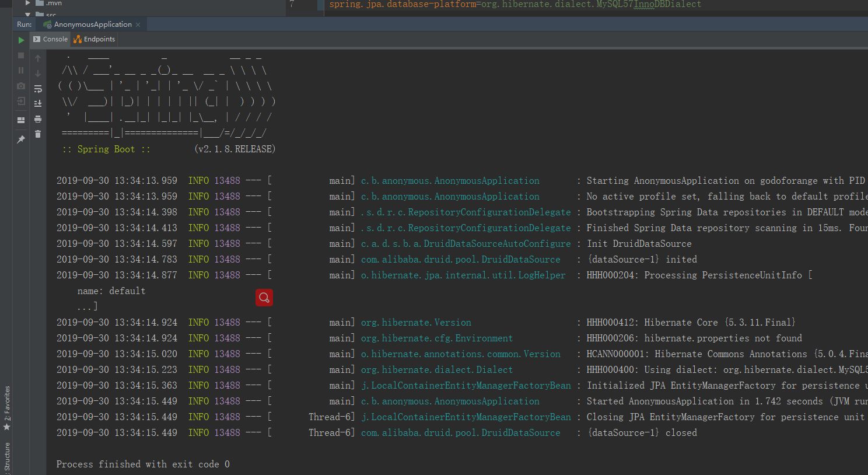This screenshot has height=475, width=868.
Task: Click the 'Run:' label
Action: coord(24,25)
